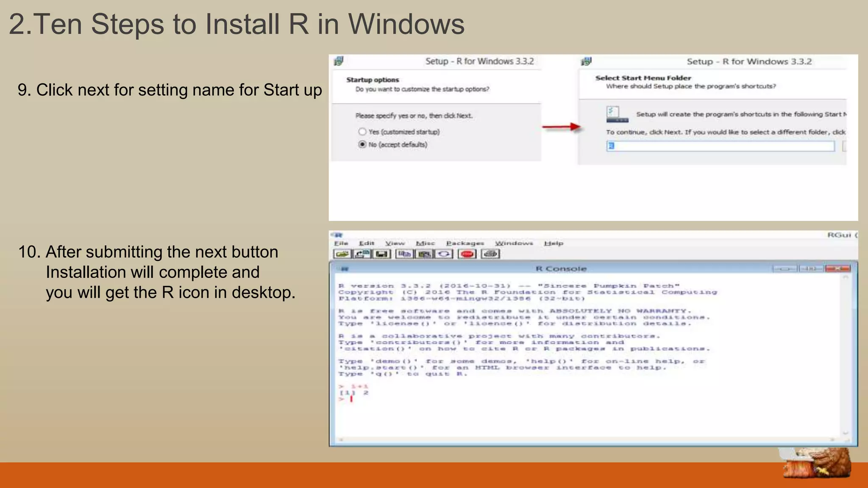The width and height of the screenshot is (868, 488).
Task: Open the Edit menu in RGui
Action: 367,243
